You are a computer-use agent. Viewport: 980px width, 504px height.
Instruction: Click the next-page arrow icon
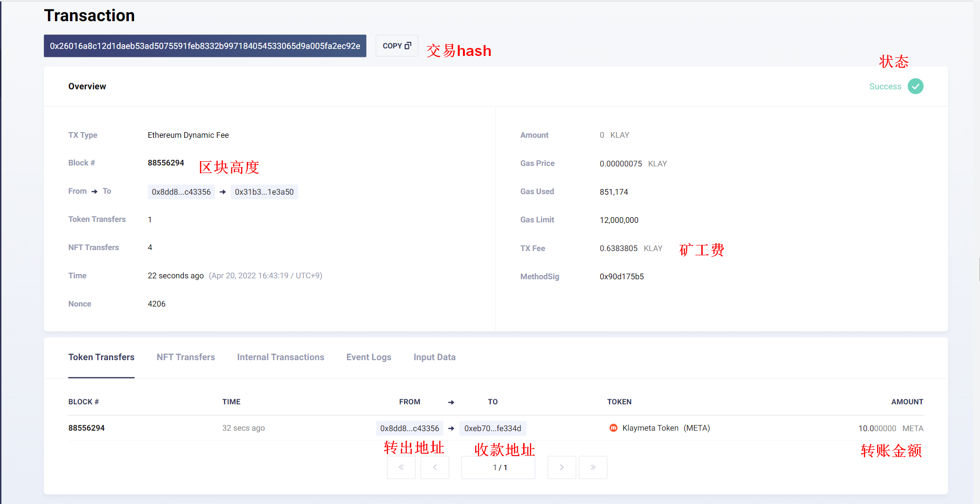562,467
